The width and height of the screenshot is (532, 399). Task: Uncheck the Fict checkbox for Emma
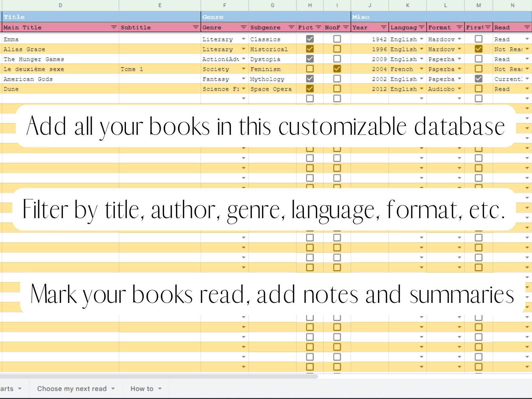310,39
